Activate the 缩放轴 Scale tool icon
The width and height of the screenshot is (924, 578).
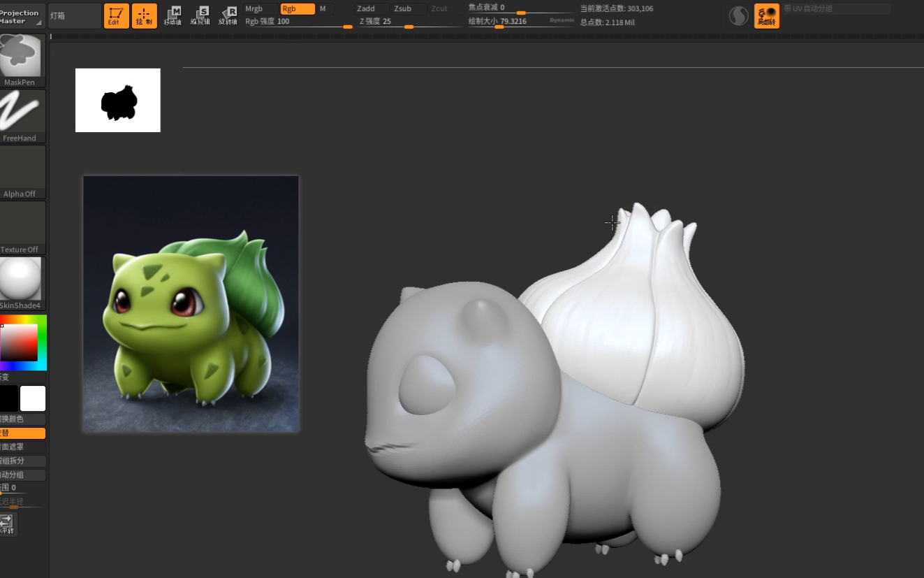(201, 14)
